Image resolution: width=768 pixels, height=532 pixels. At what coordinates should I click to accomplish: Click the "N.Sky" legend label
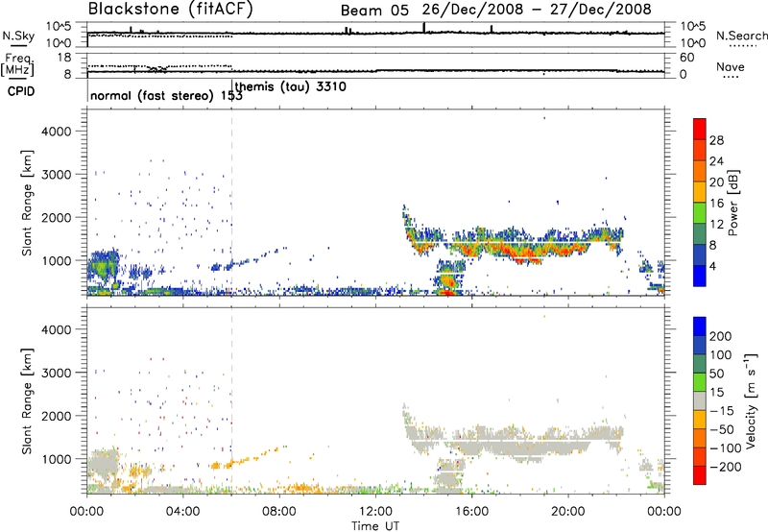pyautogui.click(x=18, y=36)
